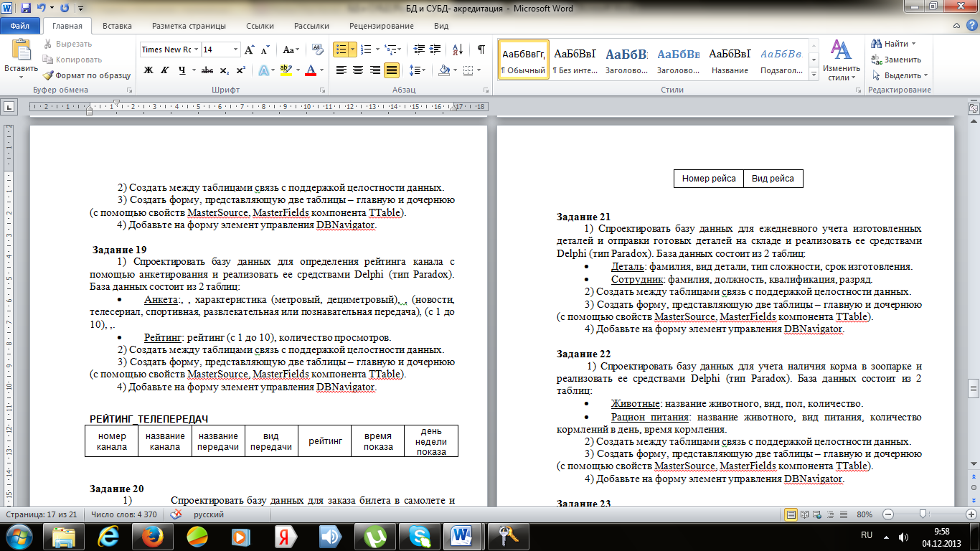Toggle bold (Ж) formatting
The width and height of the screenshot is (980, 551).
click(x=149, y=70)
